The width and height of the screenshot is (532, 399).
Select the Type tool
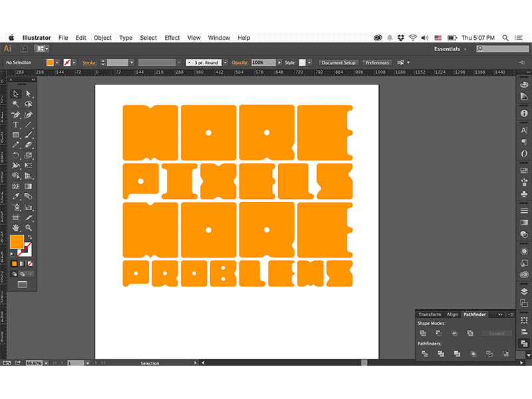point(16,125)
